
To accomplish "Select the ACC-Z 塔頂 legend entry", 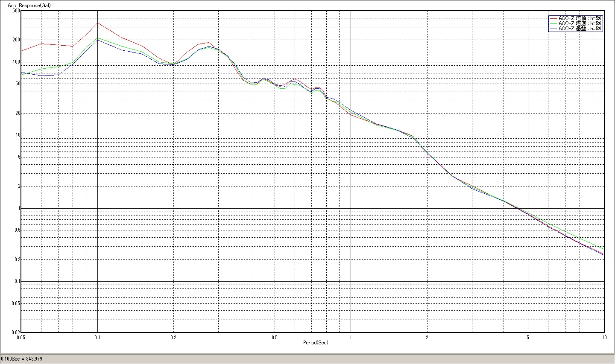I will tap(580, 18).
